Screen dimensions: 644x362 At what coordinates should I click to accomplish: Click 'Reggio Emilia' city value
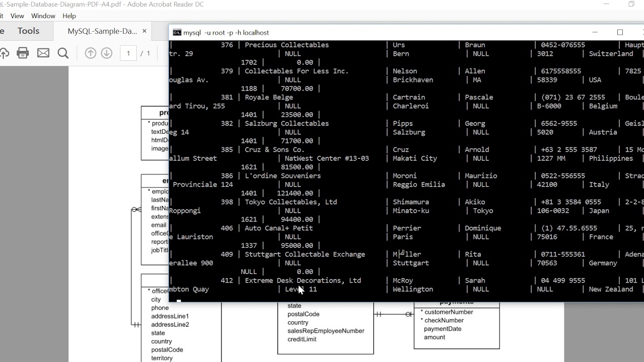pyautogui.click(x=419, y=185)
